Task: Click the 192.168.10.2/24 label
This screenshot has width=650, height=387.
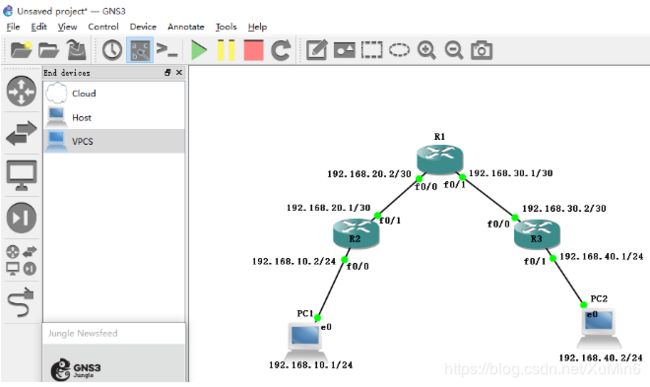Action: pos(294,261)
